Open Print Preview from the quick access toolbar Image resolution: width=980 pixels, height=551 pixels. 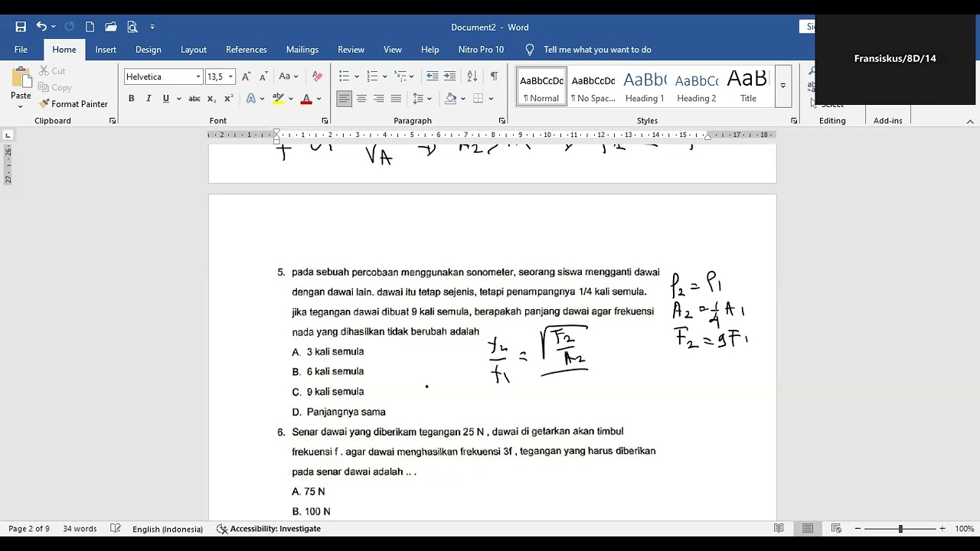[132, 27]
